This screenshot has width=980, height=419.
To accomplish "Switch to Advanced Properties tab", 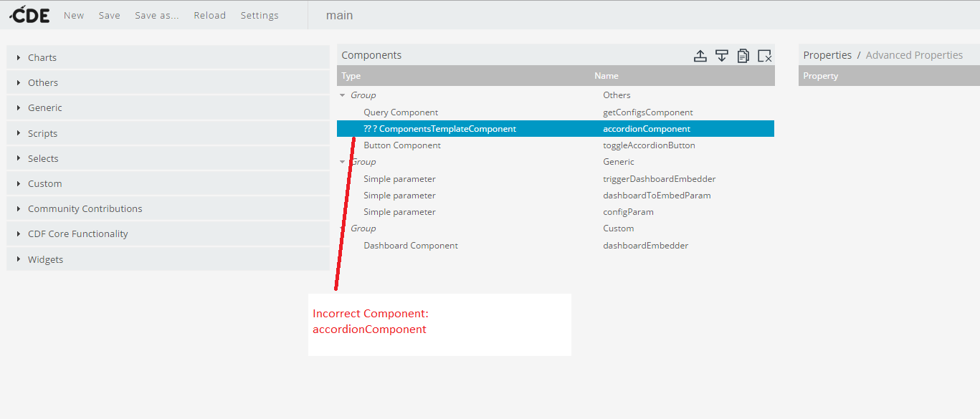I will 914,55.
